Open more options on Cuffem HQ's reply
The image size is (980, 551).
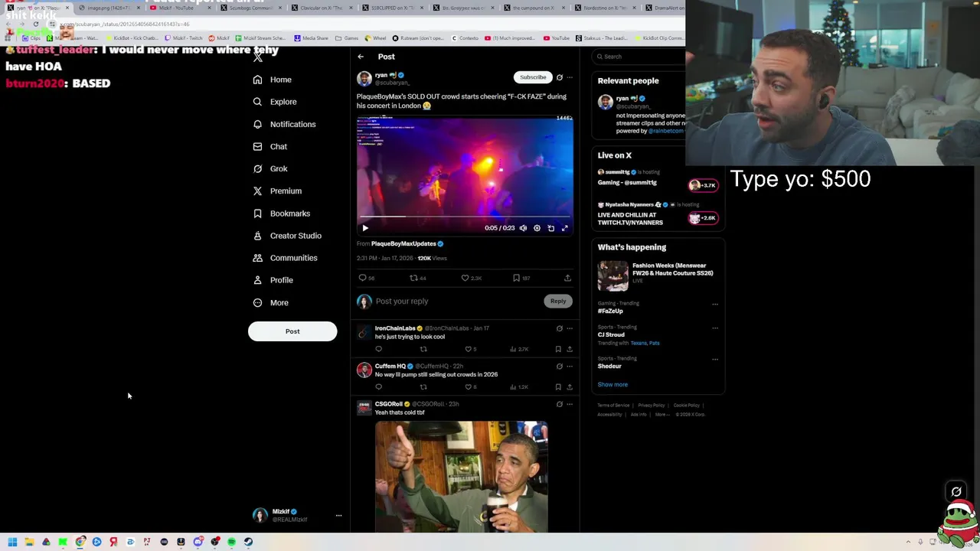[x=570, y=367]
